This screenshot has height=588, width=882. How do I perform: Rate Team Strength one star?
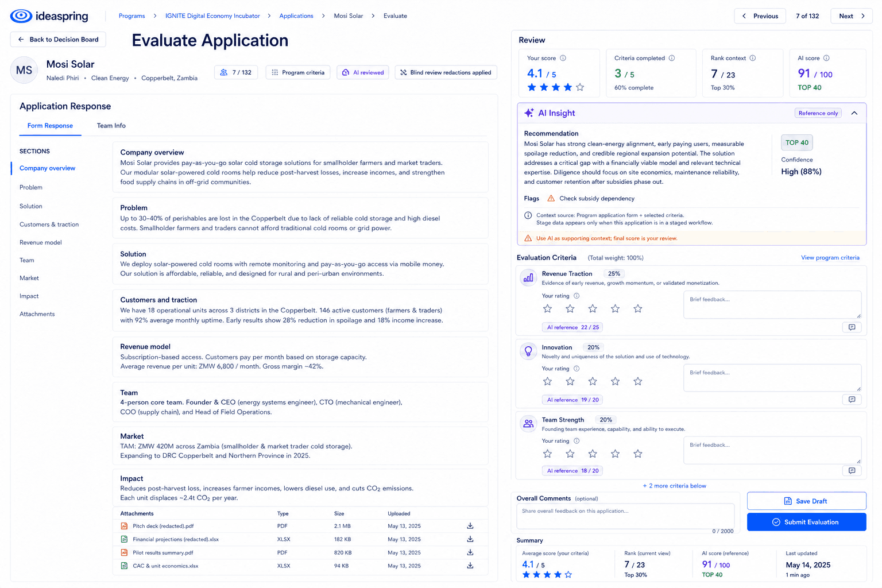(547, 454)
